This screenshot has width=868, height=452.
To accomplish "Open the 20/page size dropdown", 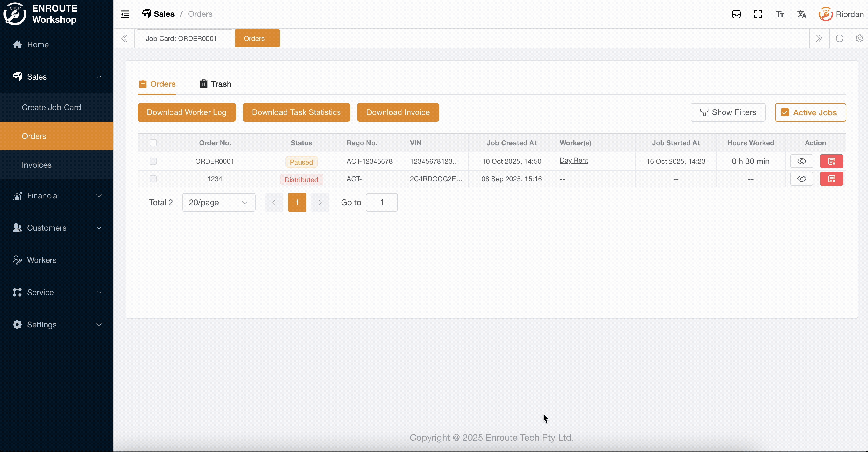I will pos(218,202).
